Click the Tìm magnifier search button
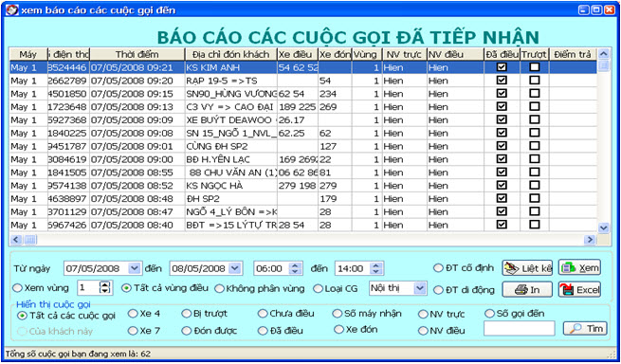Screen dimensions: 621x364 [585, 328]
